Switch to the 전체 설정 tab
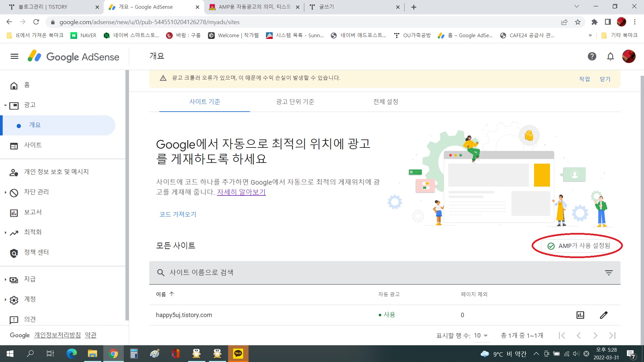 (x=386, y=102)
